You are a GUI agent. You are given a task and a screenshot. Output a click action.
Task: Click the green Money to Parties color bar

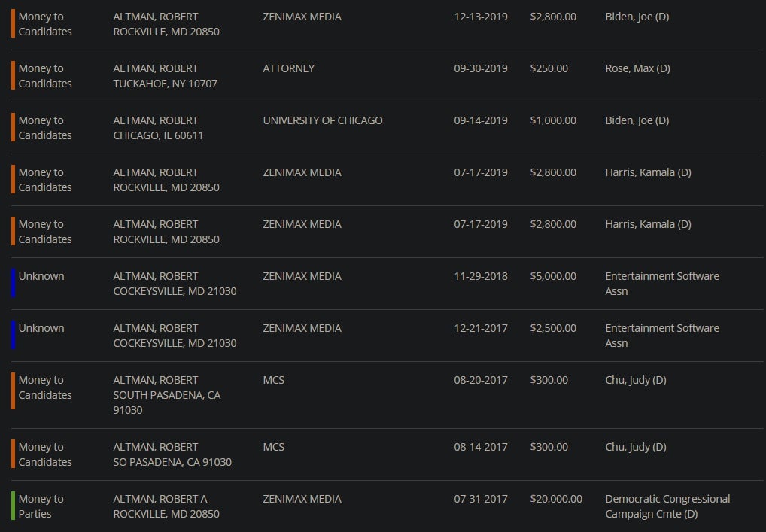(x=13, y=506)
